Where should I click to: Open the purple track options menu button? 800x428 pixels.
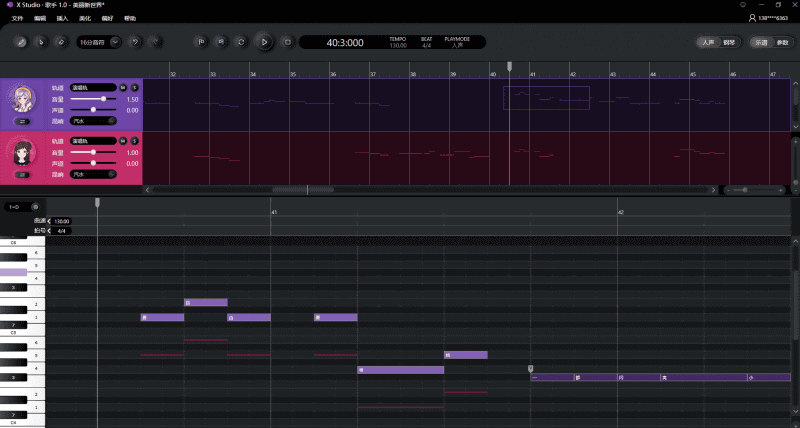pyautogui.click(x=22, y=121)
